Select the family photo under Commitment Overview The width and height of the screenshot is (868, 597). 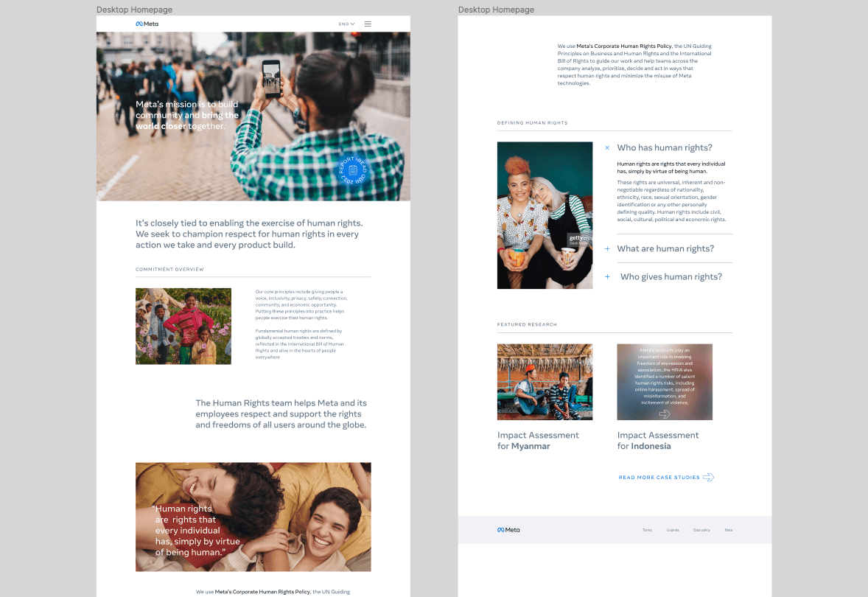click(x=183, y=327)
